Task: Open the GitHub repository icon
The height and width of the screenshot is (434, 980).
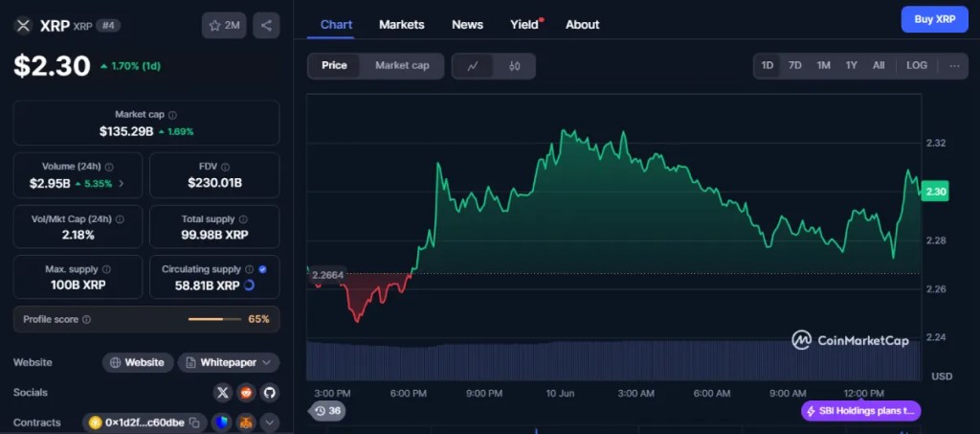Action: [269, 392]
